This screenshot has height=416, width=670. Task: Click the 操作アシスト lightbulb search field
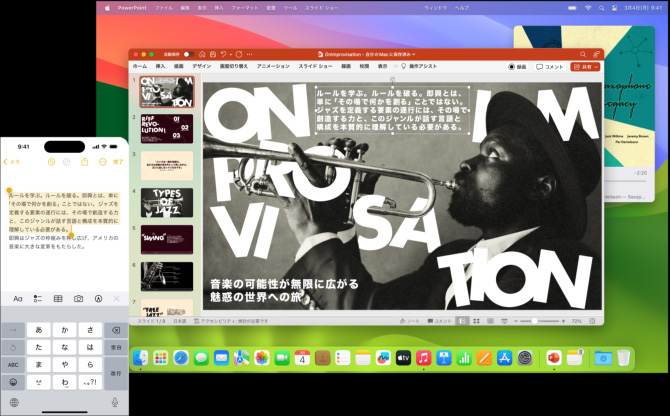[419, 66]
